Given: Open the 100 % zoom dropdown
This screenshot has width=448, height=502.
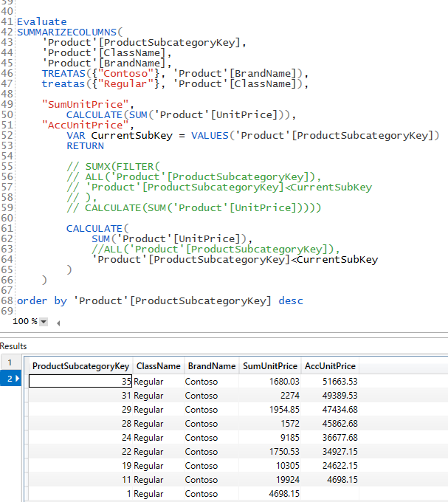Looking at the screenshot, I should pyautogui.click(x=44, y=321).
